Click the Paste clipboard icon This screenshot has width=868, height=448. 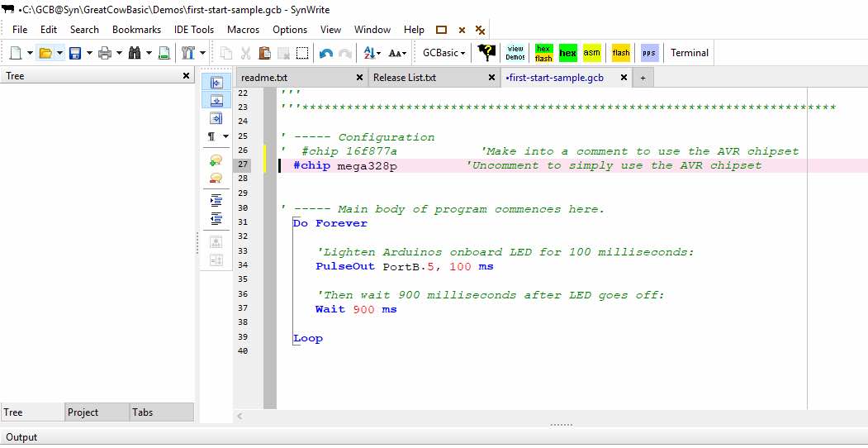[264, 53]
